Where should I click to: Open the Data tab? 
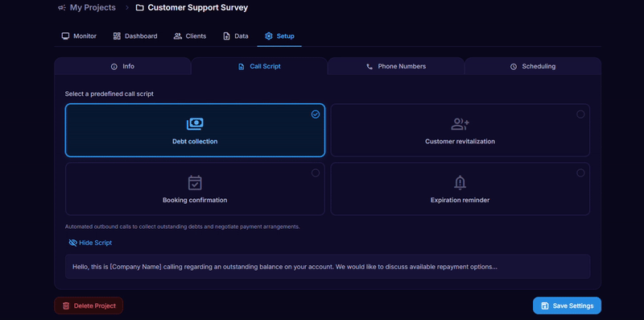(236, 36)
